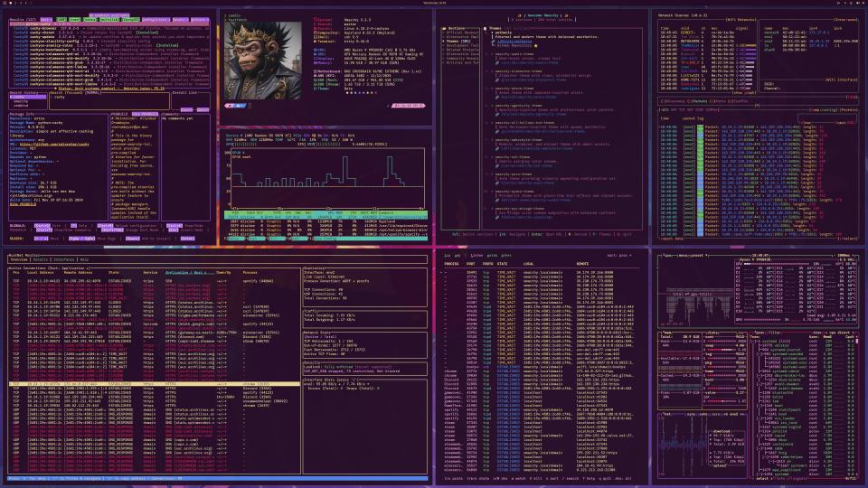
Task: Click the highlighted button beside the PKGBUILD title
Action: (x=145, y=114)
